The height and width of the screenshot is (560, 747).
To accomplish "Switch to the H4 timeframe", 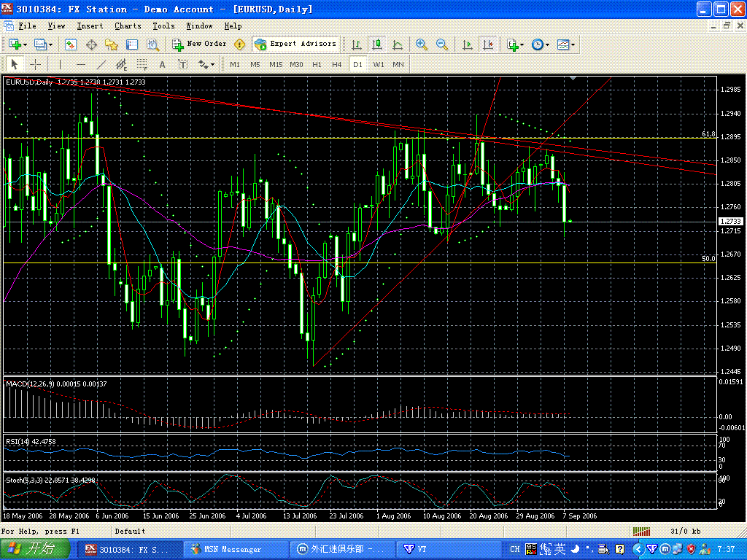I will pyautogui.click(x=336, y=64).
